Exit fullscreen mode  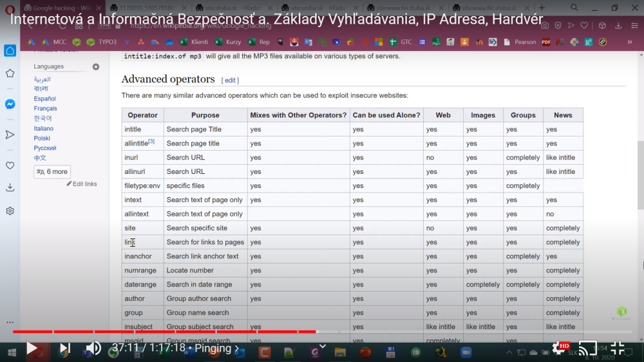coord(618,348)
